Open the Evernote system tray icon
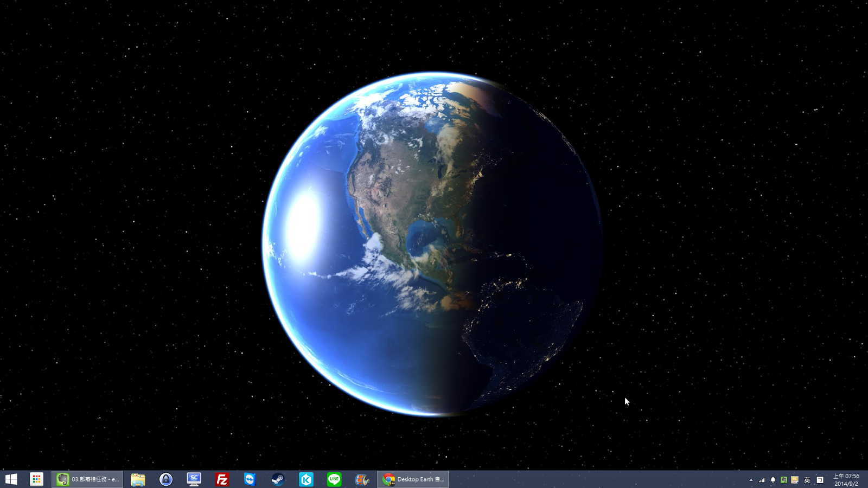 coord(784,480)
